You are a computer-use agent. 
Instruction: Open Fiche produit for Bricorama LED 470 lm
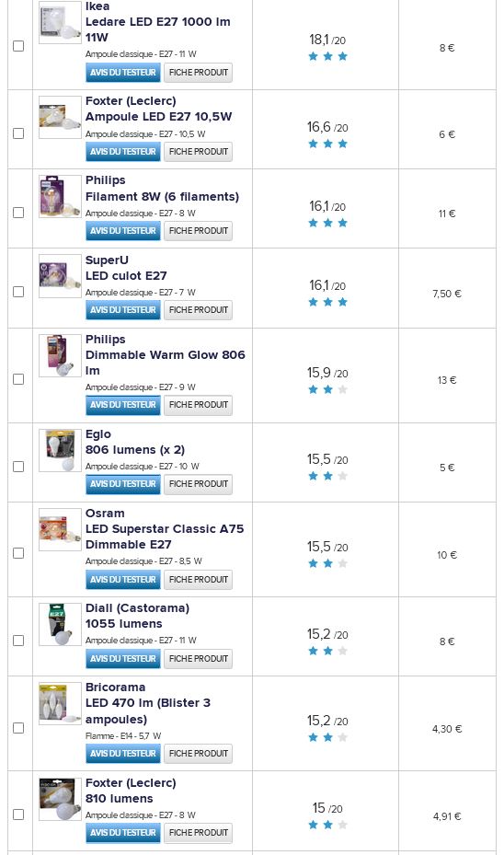tap(199, 754)
